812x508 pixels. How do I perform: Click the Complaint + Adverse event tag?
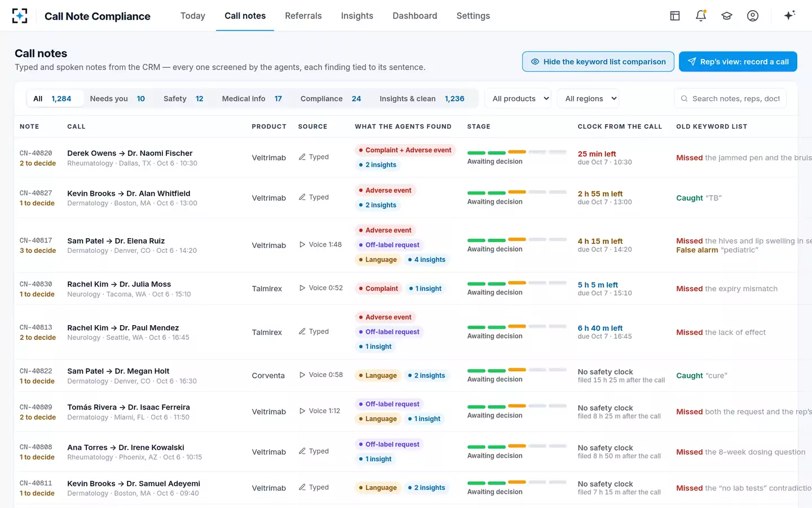405,150
